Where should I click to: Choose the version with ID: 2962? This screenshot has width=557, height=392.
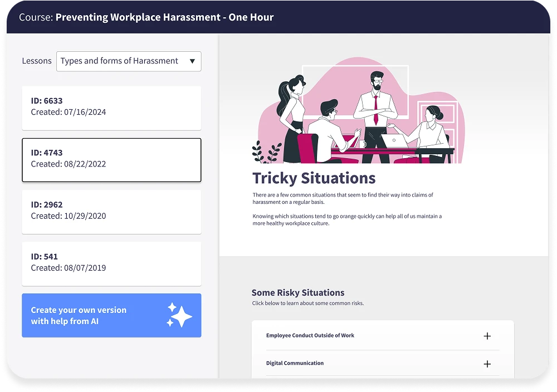point(111,211)
